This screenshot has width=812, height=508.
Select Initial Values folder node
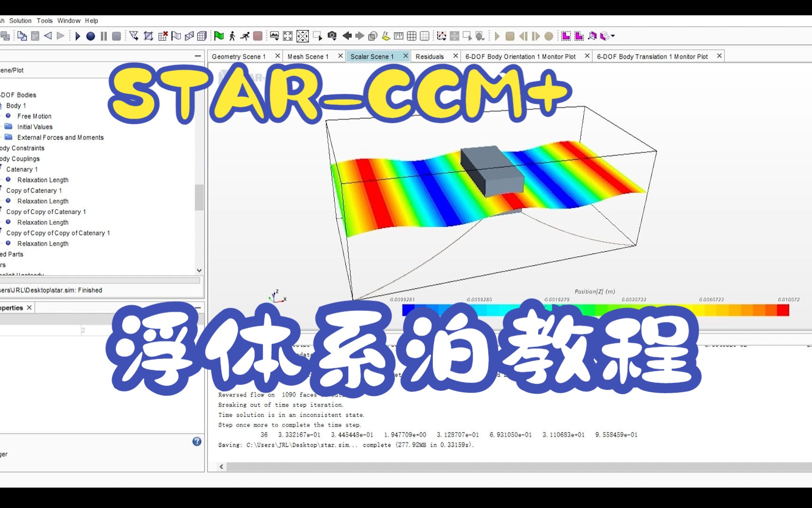[x=35, y=127]
